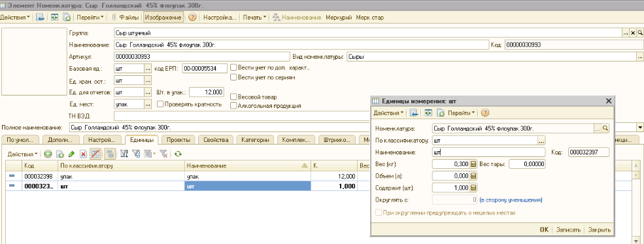
Task: Click the код ЕРП field 00-00005534
Action: 205,68
